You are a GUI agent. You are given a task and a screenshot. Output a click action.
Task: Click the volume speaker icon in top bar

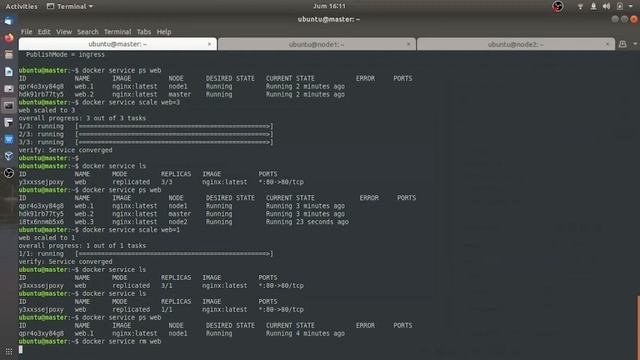pos(606,7)
